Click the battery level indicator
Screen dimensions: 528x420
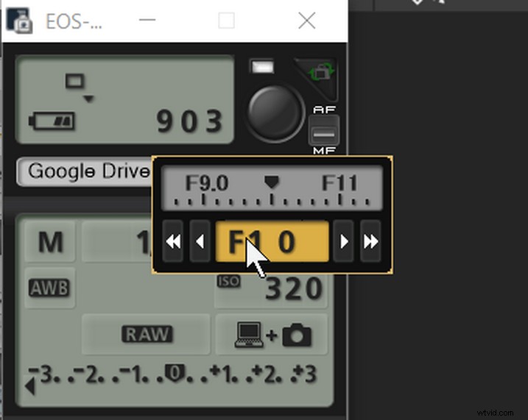click(52, 121)
